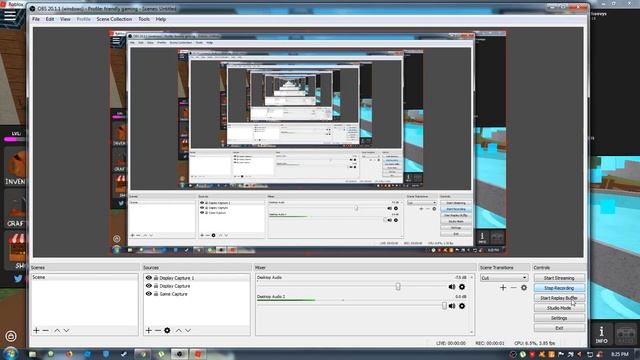
Task: Move scene up in Scenes panel
Action: [57, 330]
